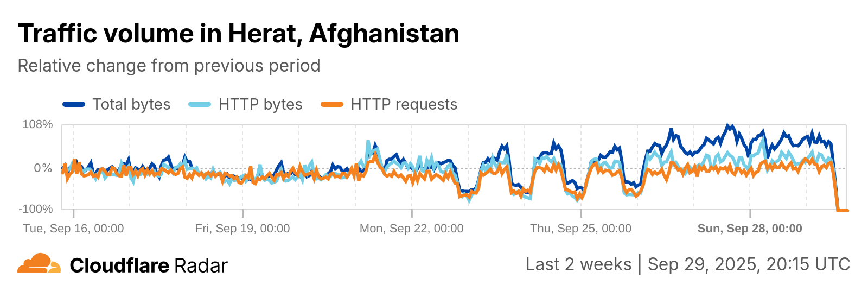868x291 pixels.
Task: Click the orange HTTP requests swatch
Action: tap(332, 104)
